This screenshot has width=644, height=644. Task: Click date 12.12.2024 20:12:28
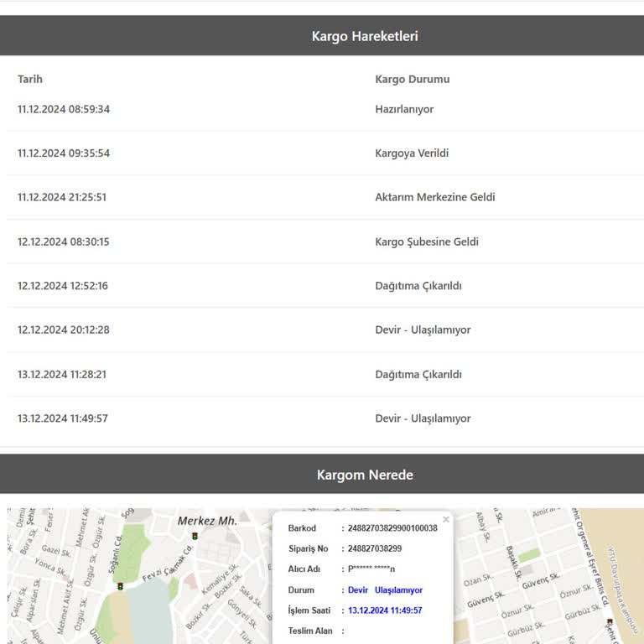click(x=64, y=330)
